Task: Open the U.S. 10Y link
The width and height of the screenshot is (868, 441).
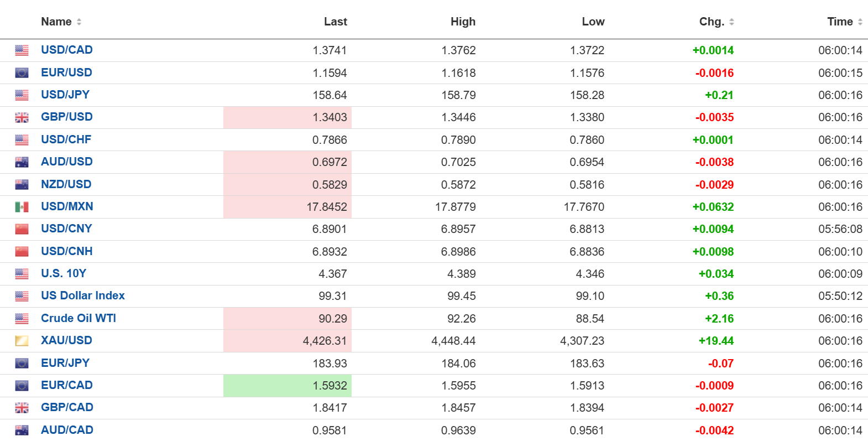Action: coord(64,273)
